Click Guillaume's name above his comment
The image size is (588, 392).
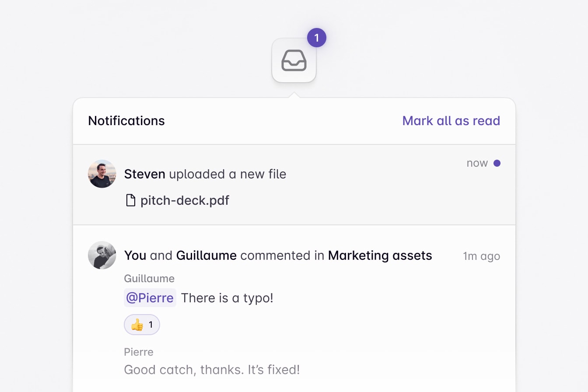tap(149, 278)
